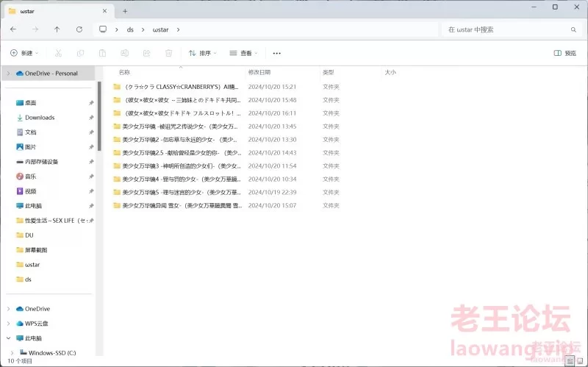Unpin 桌面 via its pin icon

91,103
